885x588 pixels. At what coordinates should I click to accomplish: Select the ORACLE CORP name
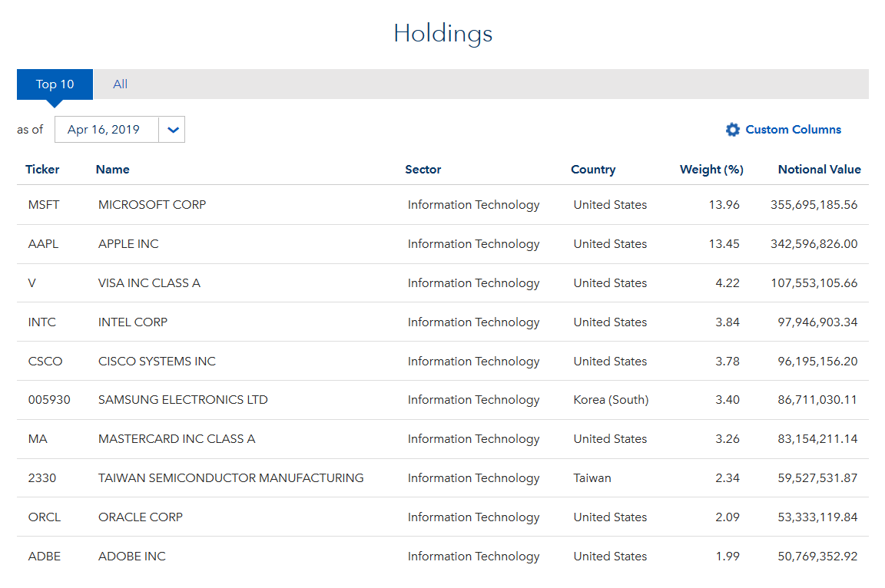coord(141,517)
